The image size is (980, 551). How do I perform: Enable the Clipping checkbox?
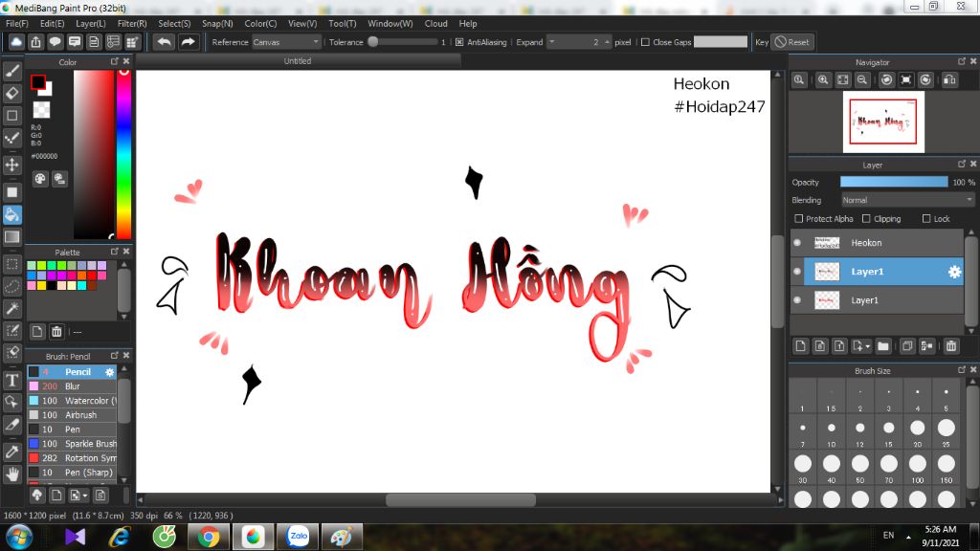(x=866, y=219)
